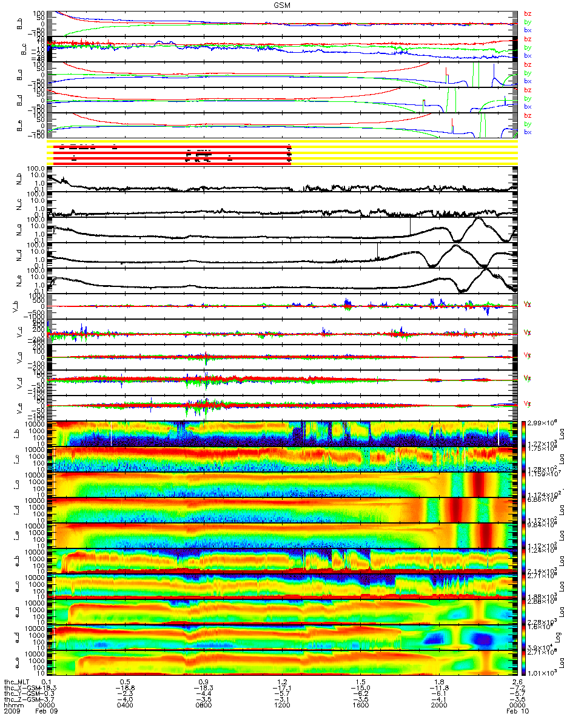Click the 0400 time tick label
Image resolution: width=564 pixels, height=728 pixels.
point(126,706)
